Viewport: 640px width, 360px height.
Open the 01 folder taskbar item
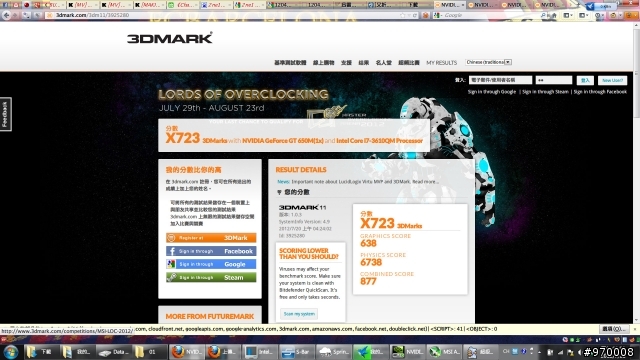[x=149, y=352]
